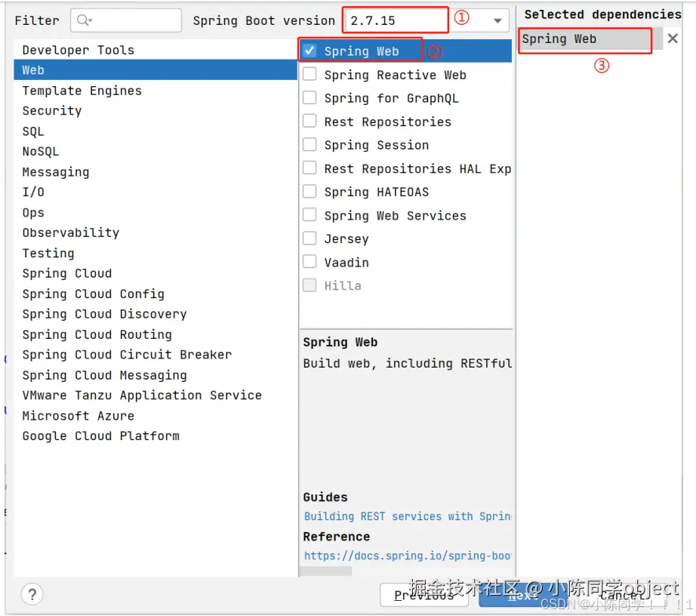Click the 2.7.15 version combo box
696x616 pixels.
pos(426,20)
